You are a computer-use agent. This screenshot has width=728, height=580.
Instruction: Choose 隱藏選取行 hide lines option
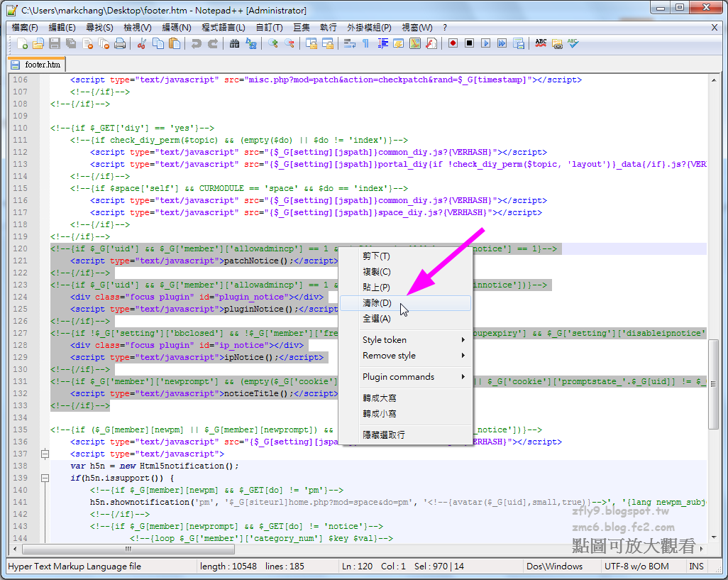click(405, 434)
